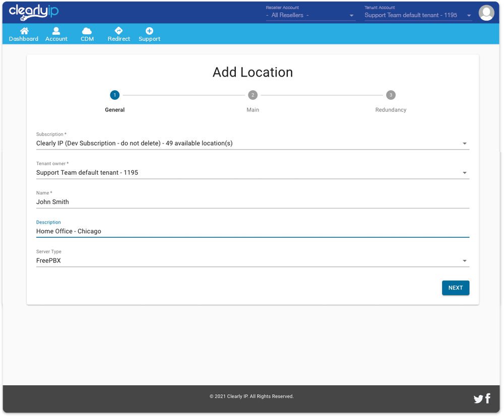Go to step 2 Main

(253, 95)
